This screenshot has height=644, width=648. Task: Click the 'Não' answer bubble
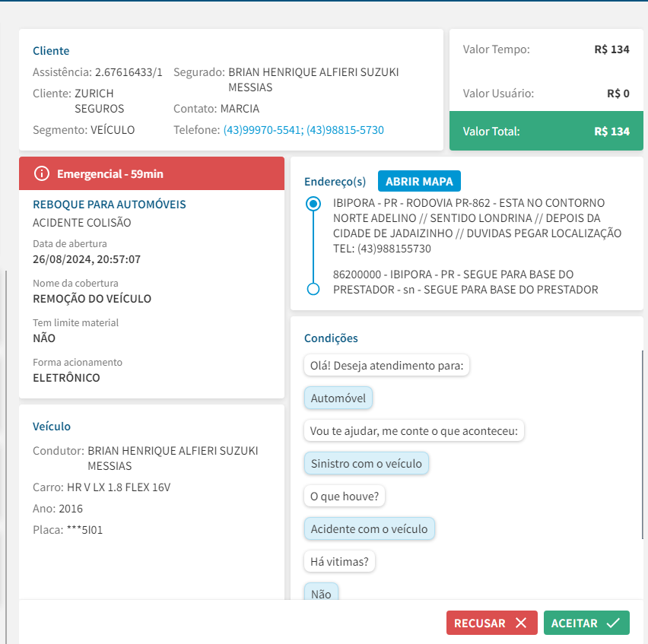point(321,594)
